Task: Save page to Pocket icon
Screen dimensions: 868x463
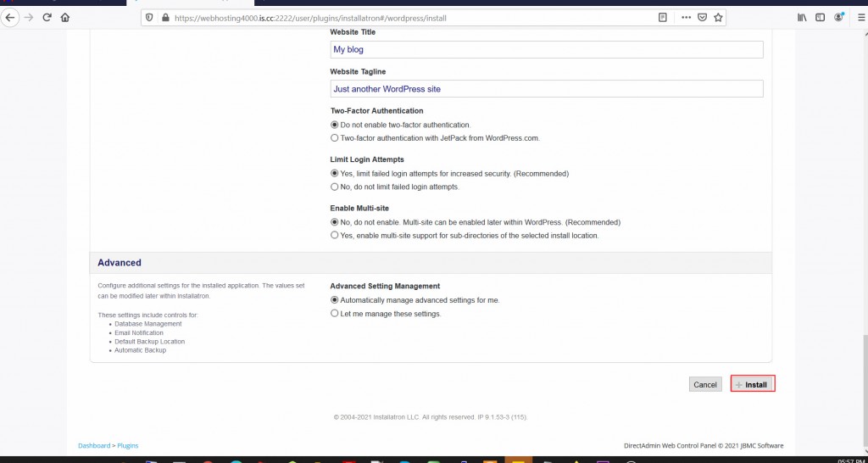Action: (x=702, y=18)
